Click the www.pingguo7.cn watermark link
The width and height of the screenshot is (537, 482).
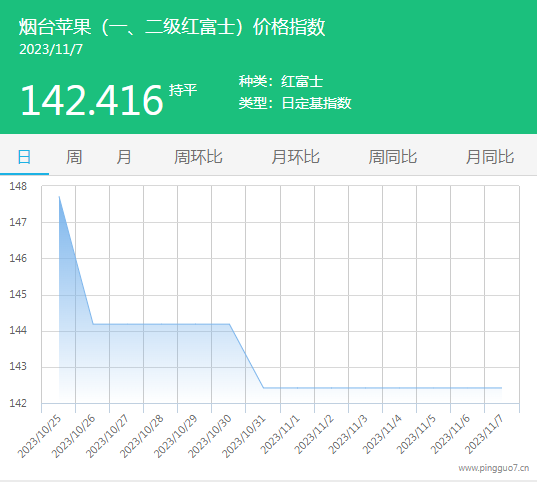coord(494,468)
